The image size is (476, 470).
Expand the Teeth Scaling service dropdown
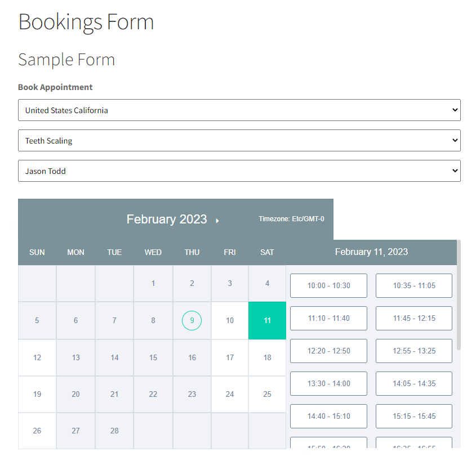(x=239, y=141)
